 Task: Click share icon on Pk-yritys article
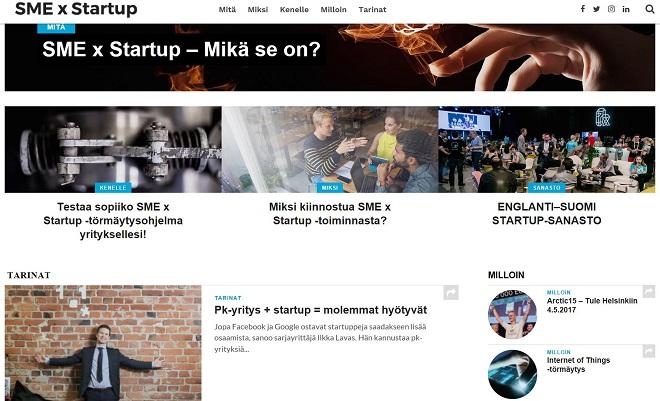click(x=451, y=292)
